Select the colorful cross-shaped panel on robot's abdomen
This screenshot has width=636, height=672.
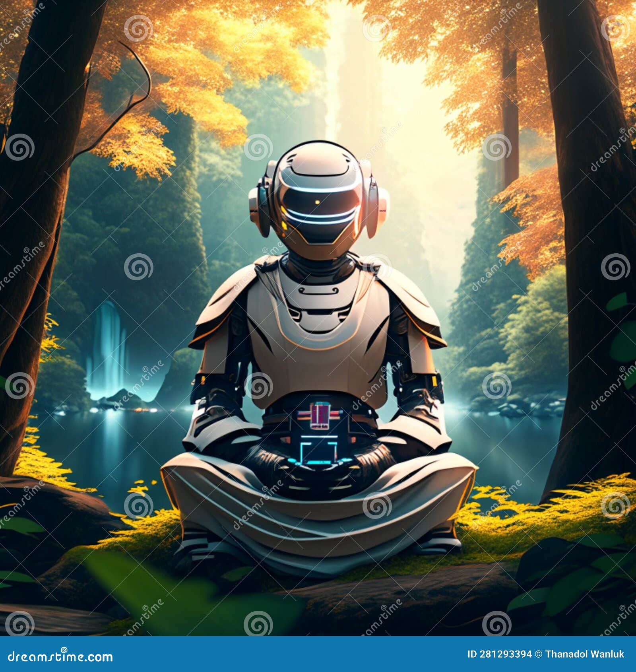[319, 415]
